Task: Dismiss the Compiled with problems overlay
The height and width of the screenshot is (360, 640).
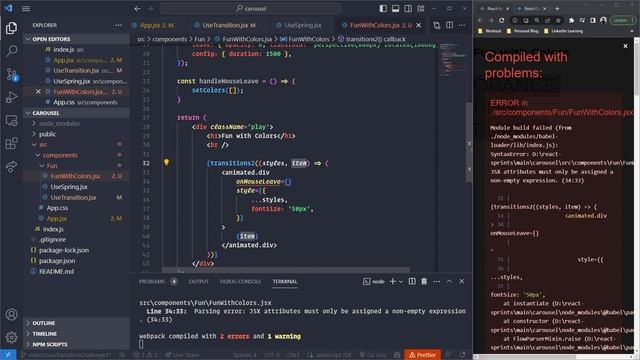Action: [x=625, y=46]
